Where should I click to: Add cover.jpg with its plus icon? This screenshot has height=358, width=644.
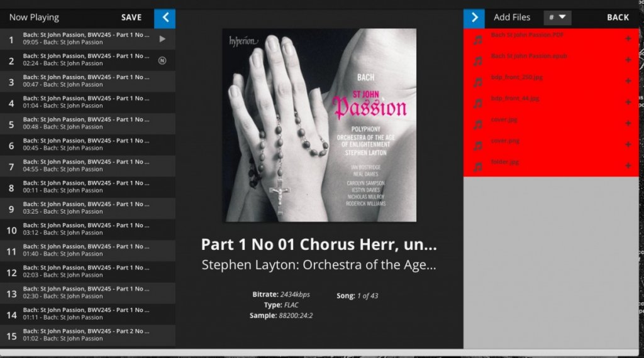[628, 124]
